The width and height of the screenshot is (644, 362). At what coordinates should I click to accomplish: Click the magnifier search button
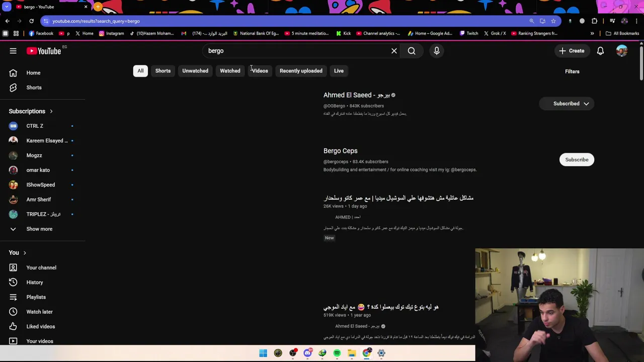coord(412,51)
